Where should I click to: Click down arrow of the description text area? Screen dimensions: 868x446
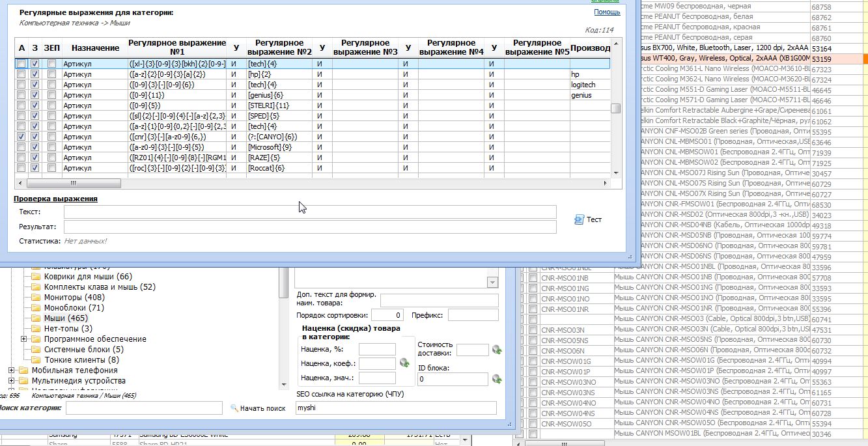coord(492,283)
